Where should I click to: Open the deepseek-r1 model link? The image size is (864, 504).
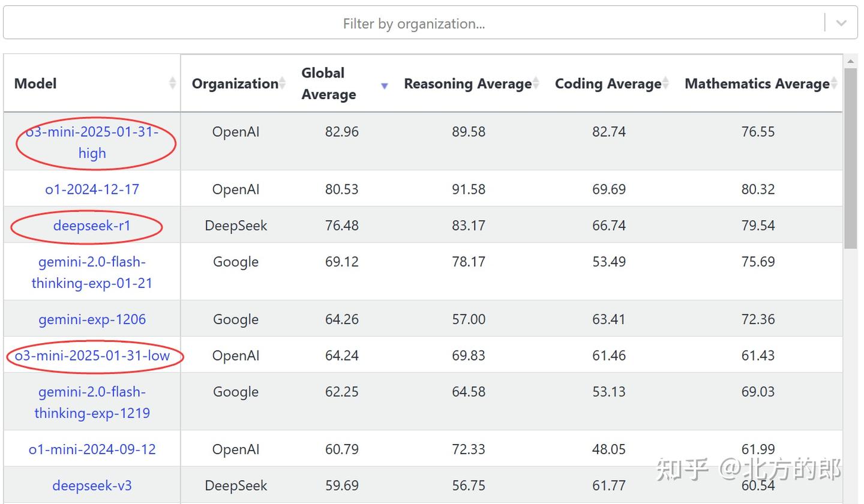(92, 226)
